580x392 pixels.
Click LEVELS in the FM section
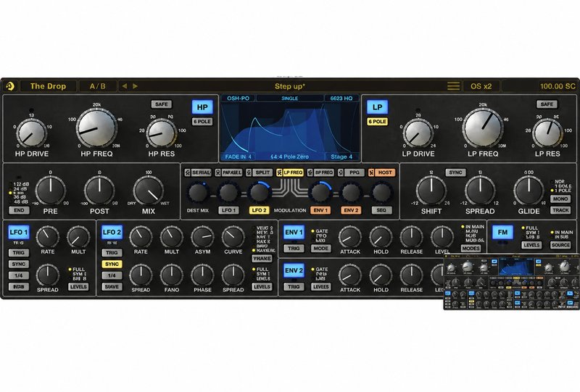coord(531,245)
